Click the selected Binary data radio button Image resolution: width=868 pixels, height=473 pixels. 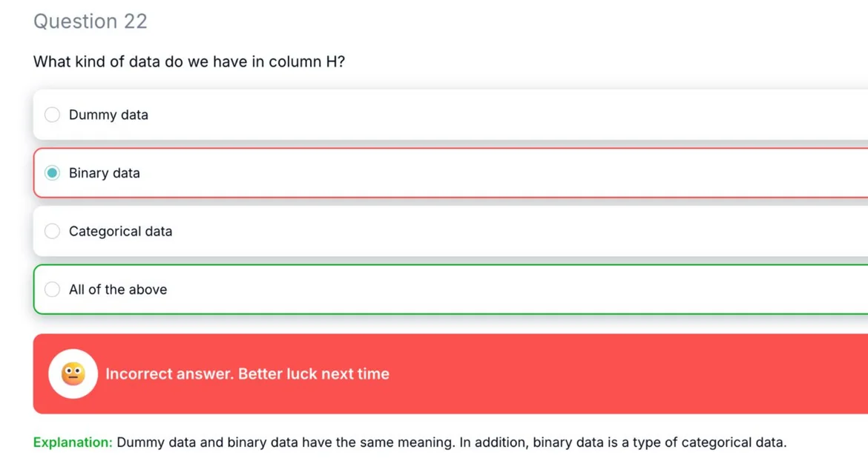point(52,173)
